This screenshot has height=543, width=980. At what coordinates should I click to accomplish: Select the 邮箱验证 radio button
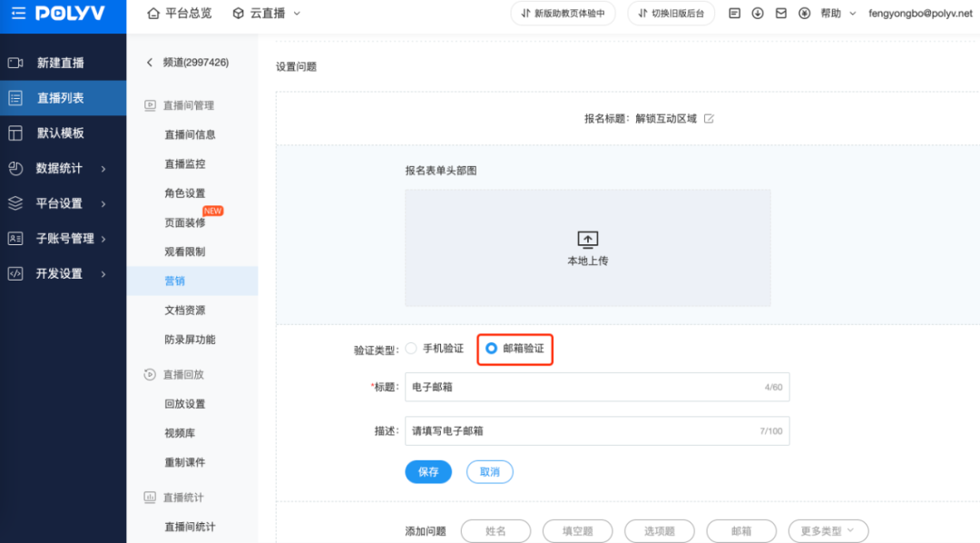[492, 348]
